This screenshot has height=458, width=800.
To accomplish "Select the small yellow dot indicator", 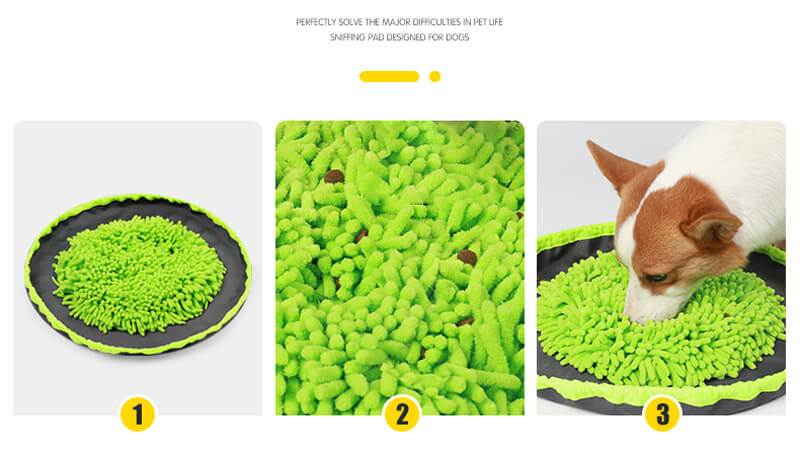I will pos(435,77).
